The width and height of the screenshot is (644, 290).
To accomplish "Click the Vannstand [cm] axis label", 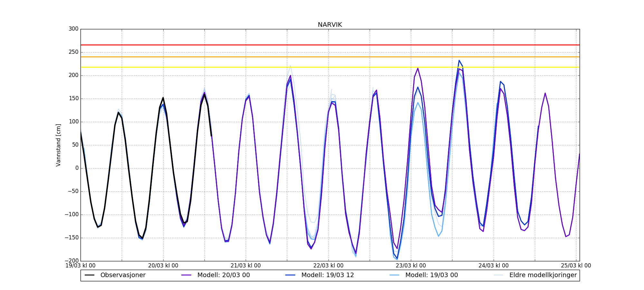I will (58, 145).
